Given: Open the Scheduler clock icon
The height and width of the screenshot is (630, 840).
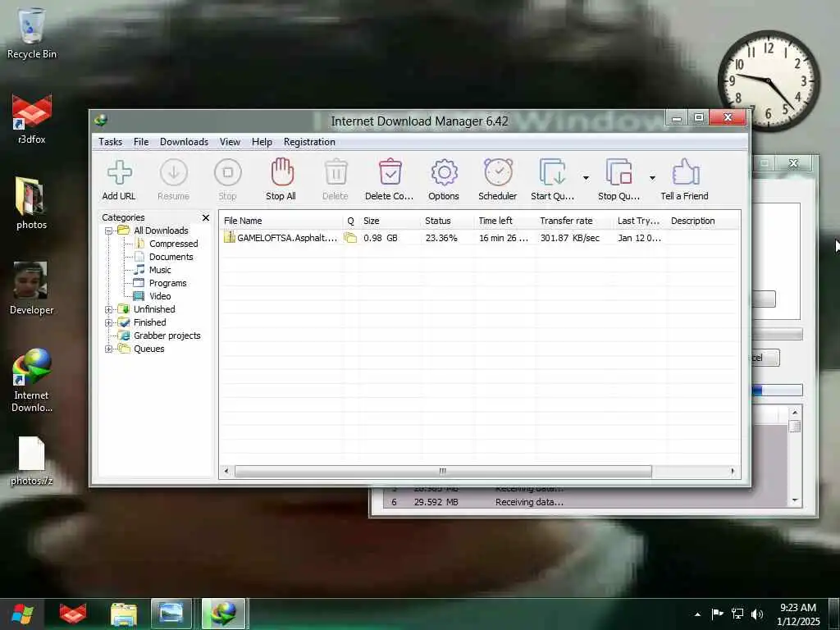Looking at the screenshot, I should 498,172.
